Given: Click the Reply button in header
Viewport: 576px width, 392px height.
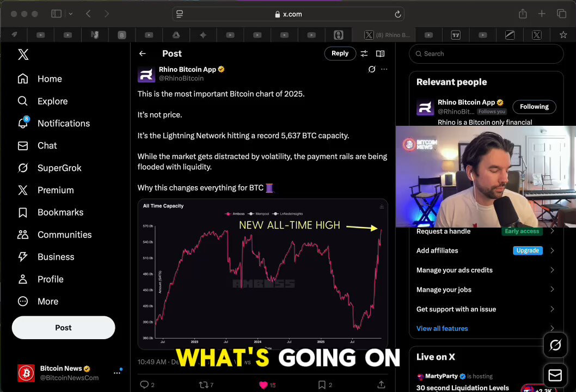Looking at the screenshot, I should [x=340, y=53].
